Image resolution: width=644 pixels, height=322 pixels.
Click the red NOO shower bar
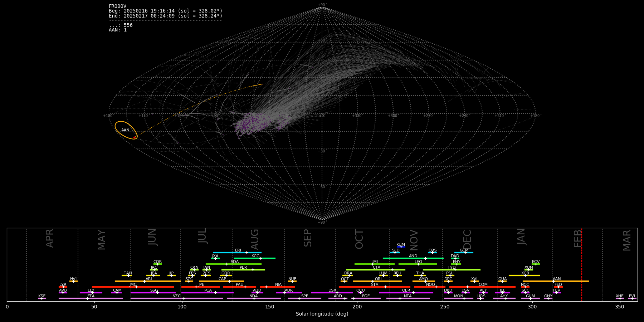pos(430,287)
